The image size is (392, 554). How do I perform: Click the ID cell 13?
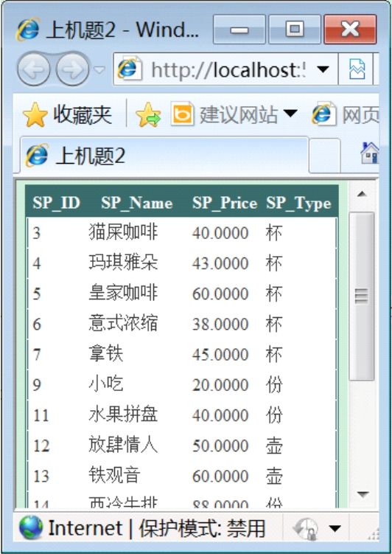pyautogui.click(x=41, y=477)
